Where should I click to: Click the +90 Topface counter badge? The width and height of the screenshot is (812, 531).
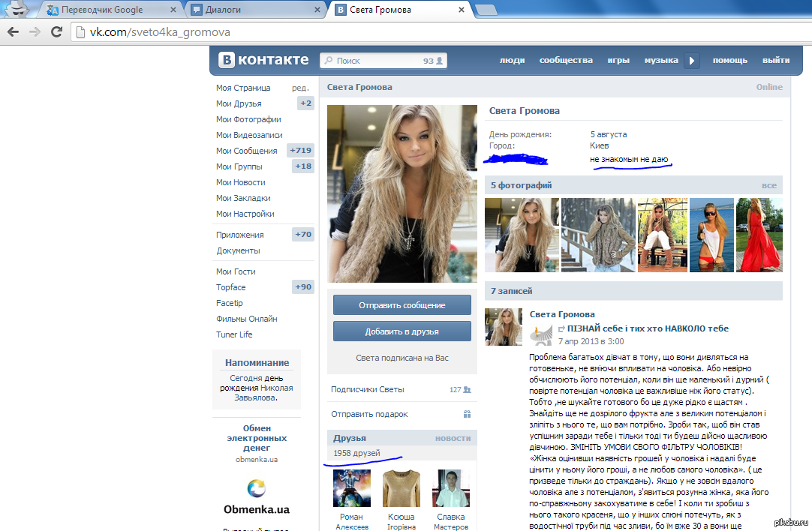click(303, 286)
